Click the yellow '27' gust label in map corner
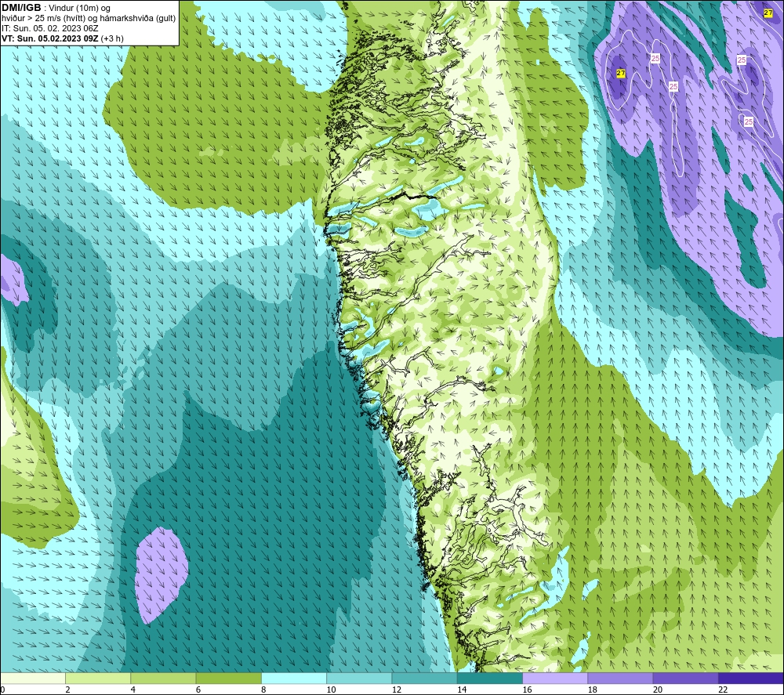The image size is (784, 695). [x=768, y=13]
